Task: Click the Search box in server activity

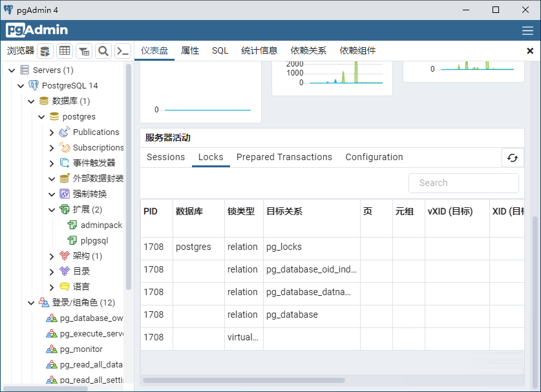Action: pyautogui.click(x=463, y=183)
